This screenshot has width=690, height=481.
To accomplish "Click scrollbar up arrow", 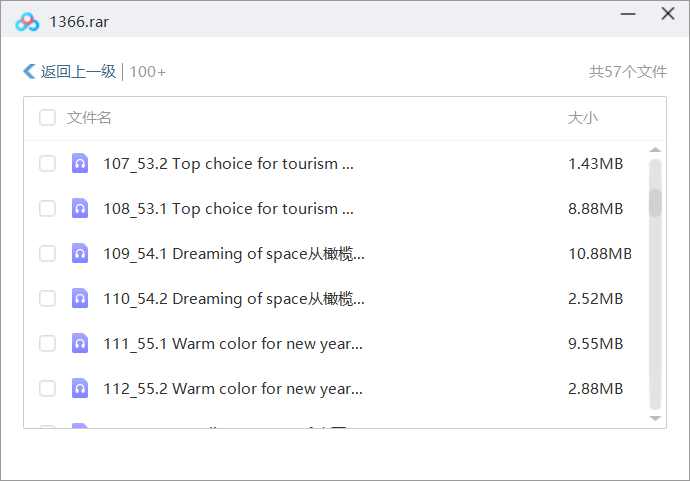I will coord(655,150).
